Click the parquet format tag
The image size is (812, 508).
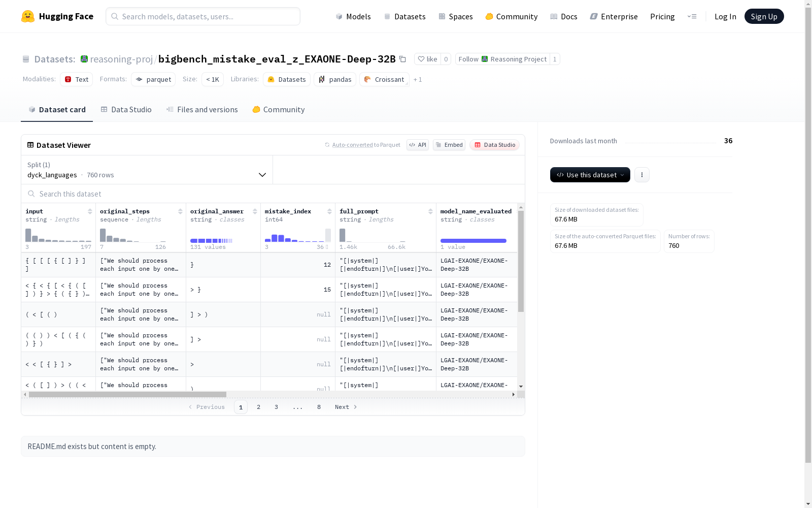153,79
